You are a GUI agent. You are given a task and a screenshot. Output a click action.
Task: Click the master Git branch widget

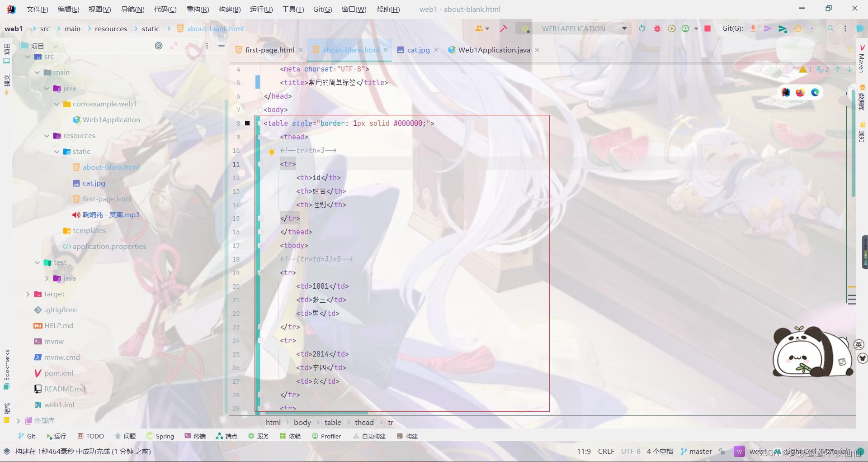click(x=696, y=451)
